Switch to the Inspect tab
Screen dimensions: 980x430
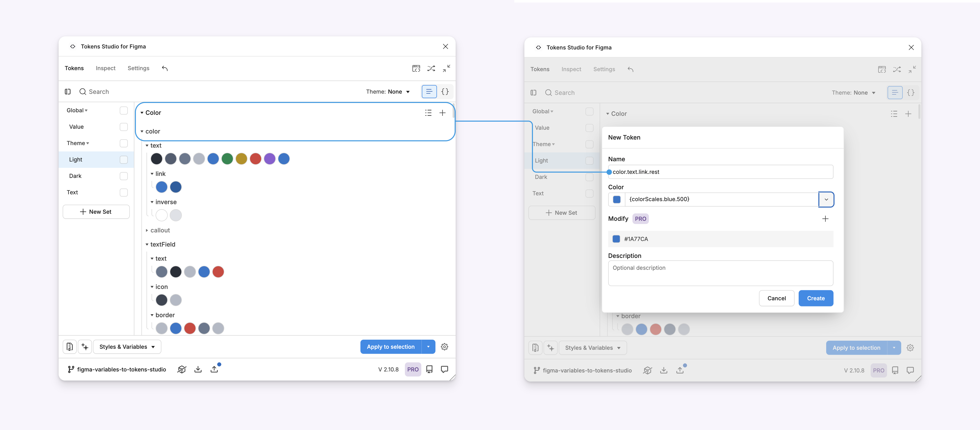pyautogui.click(x=105, y=68)
